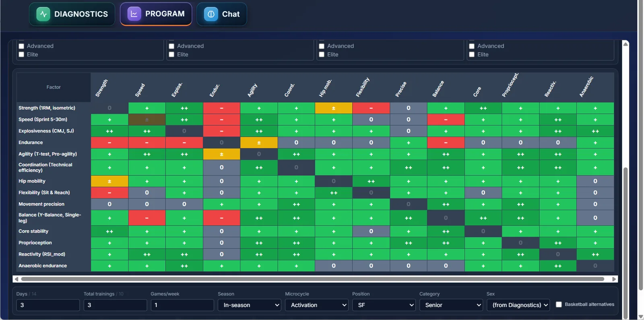The image size is (644, 320).
Task: Click the panel scrollbar's up arrow
Action: (625, 44)
